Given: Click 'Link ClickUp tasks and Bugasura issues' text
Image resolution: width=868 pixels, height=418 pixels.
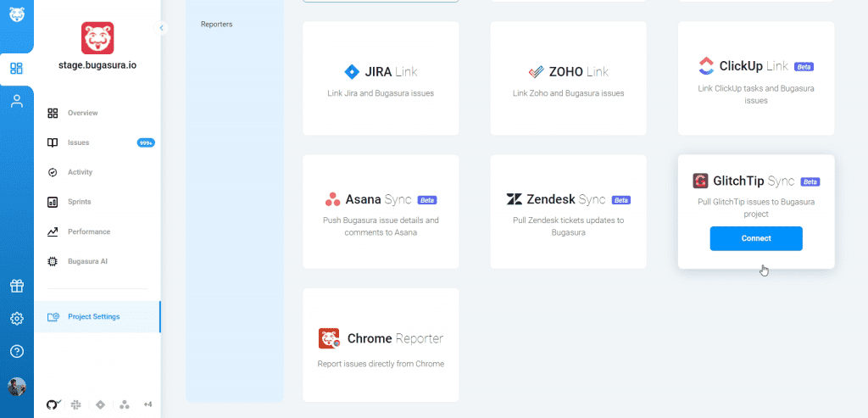Looking at the screenshot, I should (x=756, y=94).
